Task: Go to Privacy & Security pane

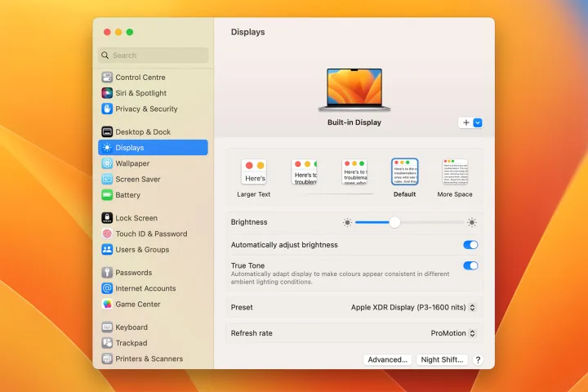Action: [x=153, y=109]
